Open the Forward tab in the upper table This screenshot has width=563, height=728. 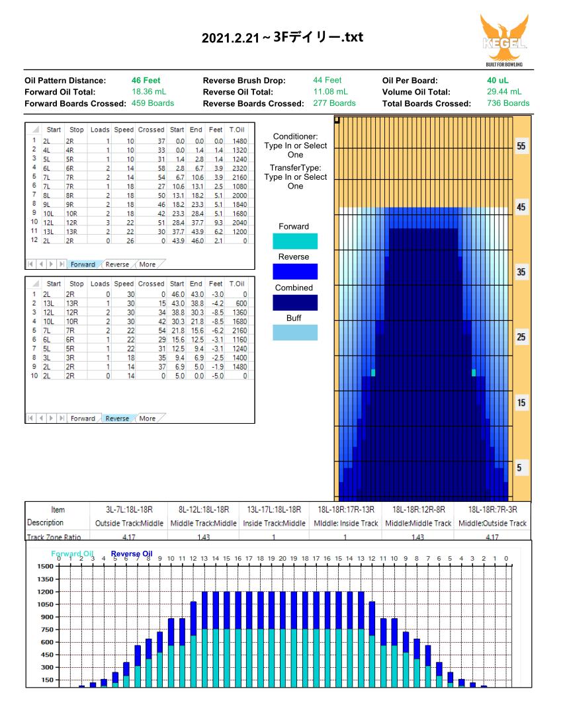83,264
